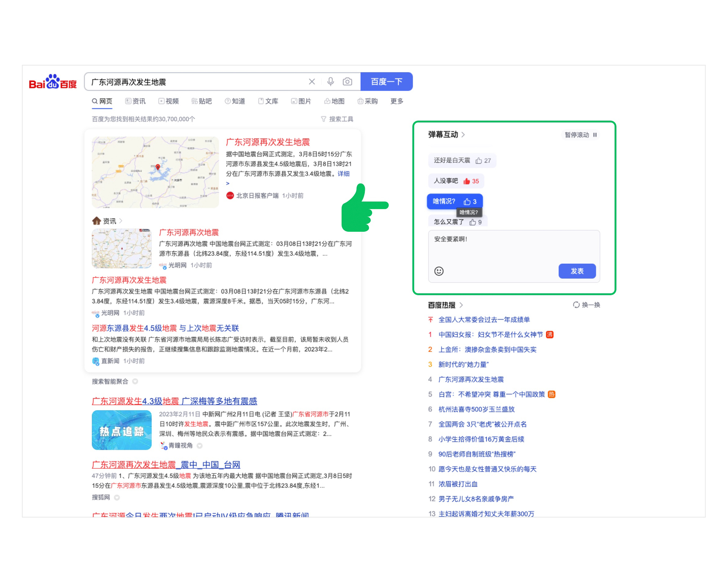
Task: Open hot topic 愿今天也是女性普通又快乐的每天
Action: pos(487,469)
